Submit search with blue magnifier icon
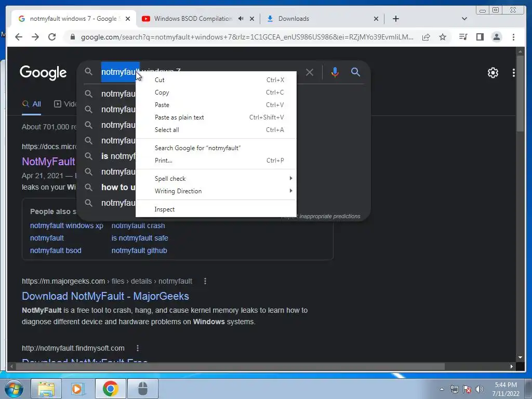Image resolution: width=532 pixels, height=399 pixels. [355, 72]
